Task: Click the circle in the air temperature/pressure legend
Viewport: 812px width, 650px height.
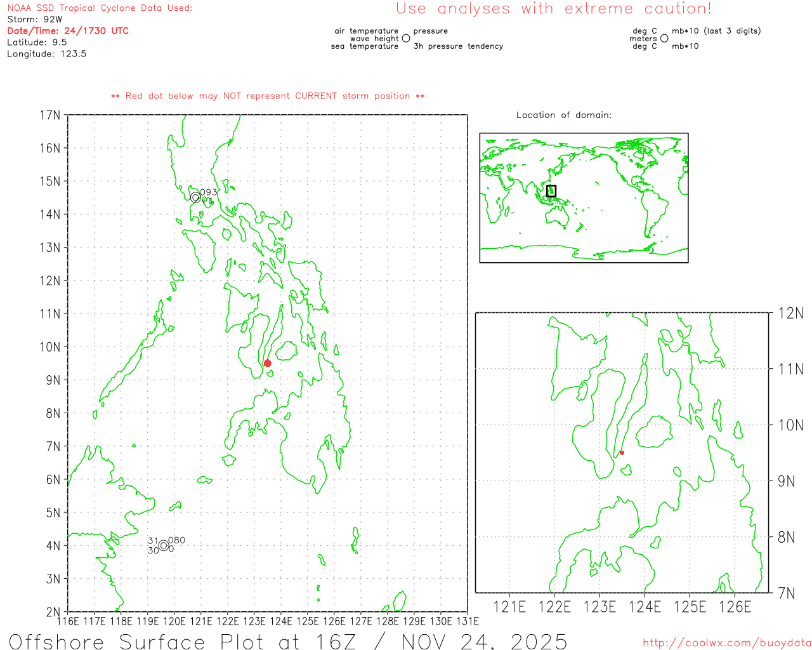Action: point(406,39)
